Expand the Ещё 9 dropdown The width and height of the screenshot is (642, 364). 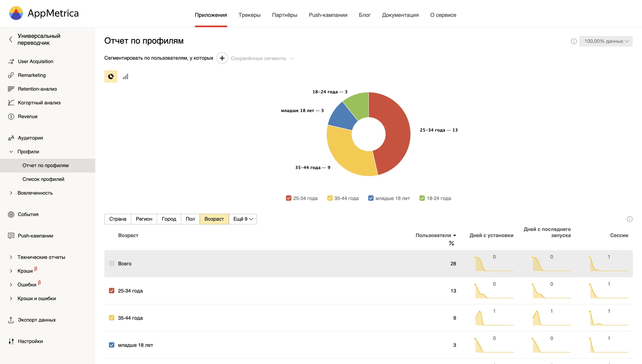point(243,219)
